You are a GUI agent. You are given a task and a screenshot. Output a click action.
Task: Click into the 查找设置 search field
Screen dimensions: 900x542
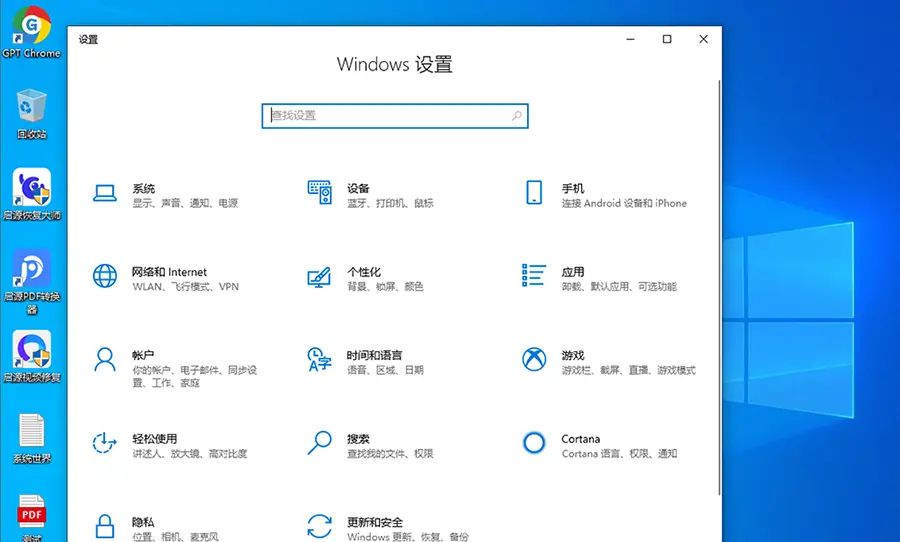coord(395,115)
